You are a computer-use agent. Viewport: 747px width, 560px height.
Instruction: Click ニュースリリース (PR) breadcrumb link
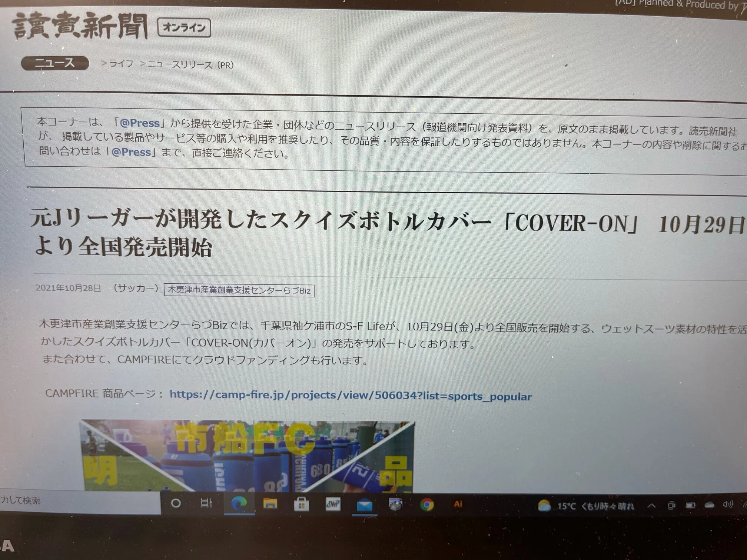[190, 65]
